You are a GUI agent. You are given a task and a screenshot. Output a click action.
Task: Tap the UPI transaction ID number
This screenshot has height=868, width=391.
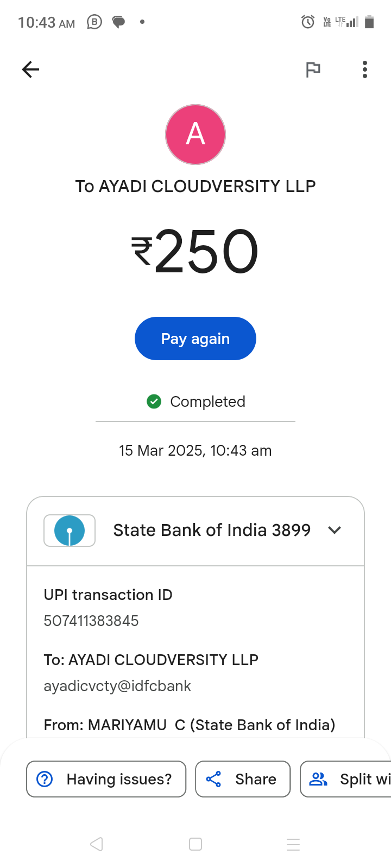point(91,621)
